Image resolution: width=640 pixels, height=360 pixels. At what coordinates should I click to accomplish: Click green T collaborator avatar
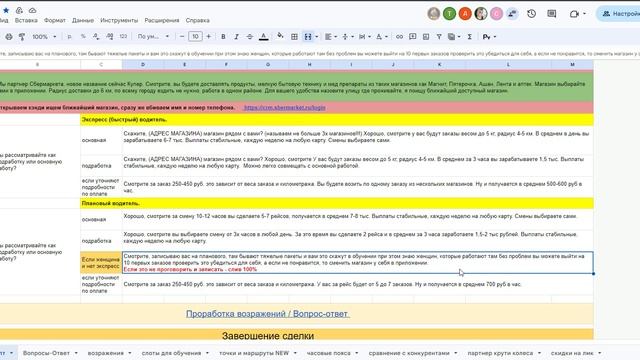click(x=449, y=13)
